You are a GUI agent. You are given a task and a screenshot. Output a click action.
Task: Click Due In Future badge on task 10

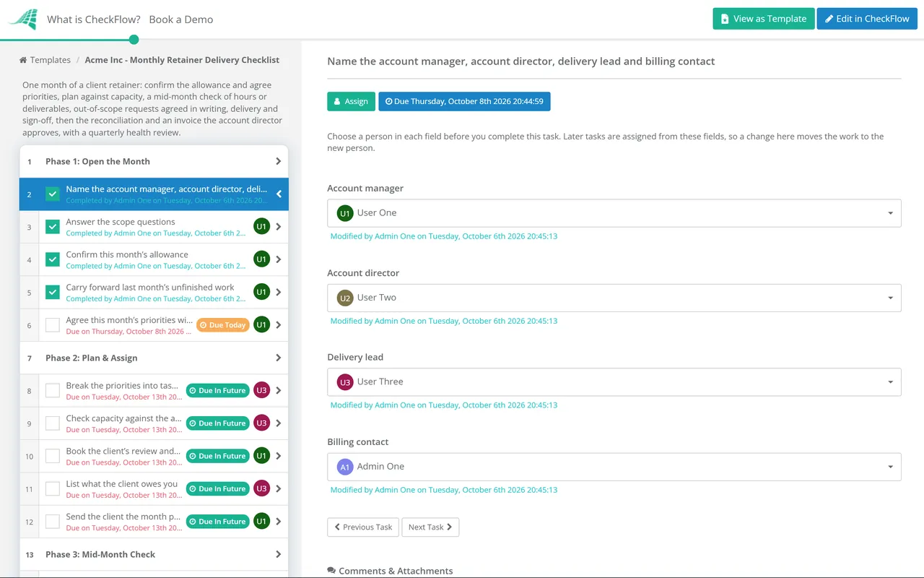tap(217, 456)
